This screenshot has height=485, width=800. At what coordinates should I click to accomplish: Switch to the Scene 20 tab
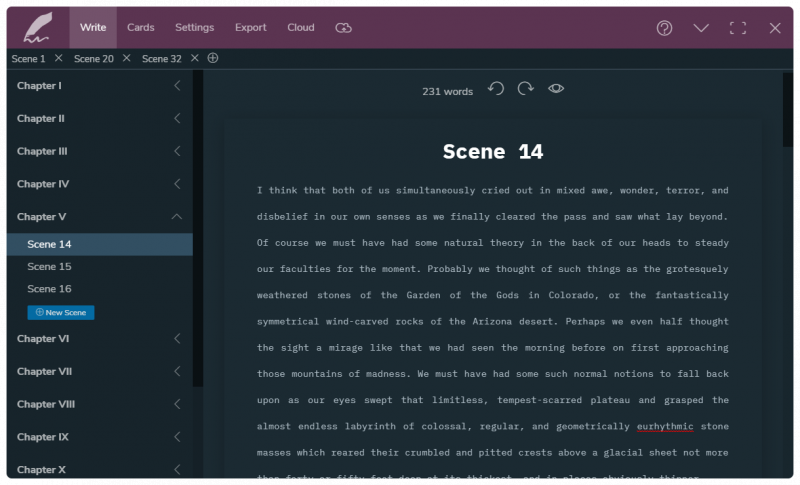(x=93, y=59)
